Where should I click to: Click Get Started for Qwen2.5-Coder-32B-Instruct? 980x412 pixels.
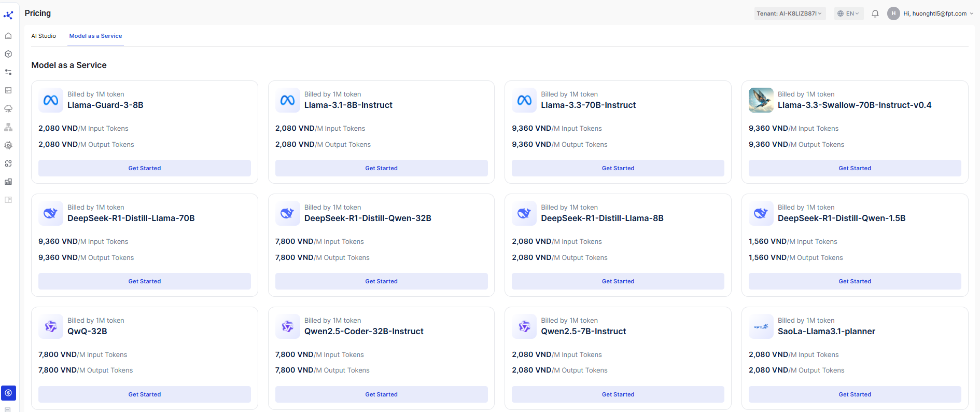click(x=382, y=394)
